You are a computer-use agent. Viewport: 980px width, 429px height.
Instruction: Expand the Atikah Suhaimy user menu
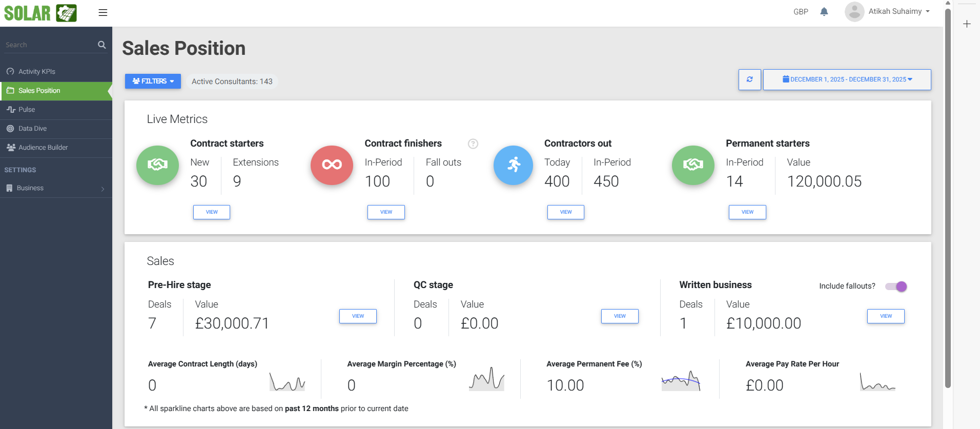(888, 11)
